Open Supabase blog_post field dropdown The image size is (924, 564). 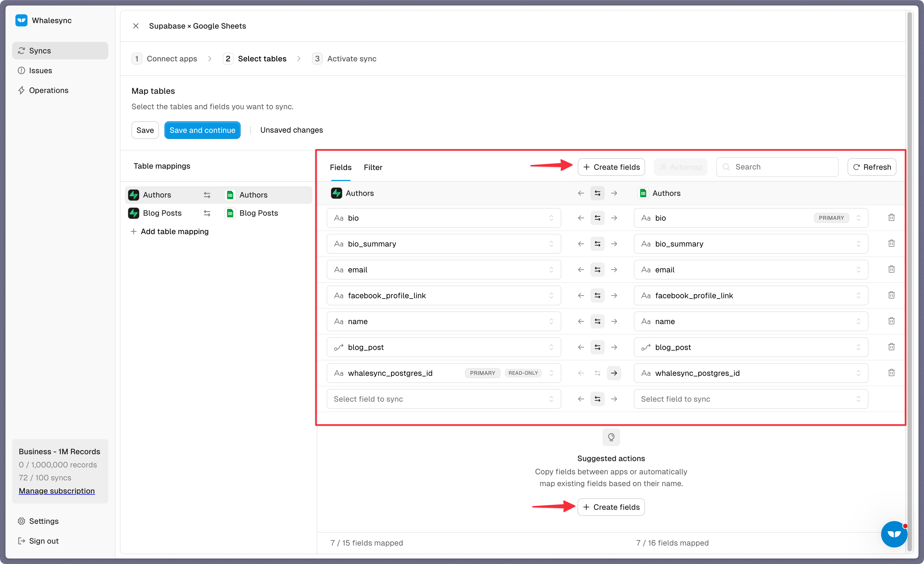[444, 347]
